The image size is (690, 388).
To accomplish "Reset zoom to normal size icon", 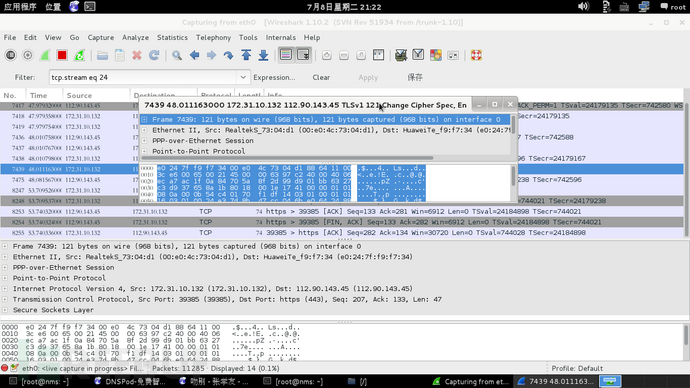I will 361,55.
